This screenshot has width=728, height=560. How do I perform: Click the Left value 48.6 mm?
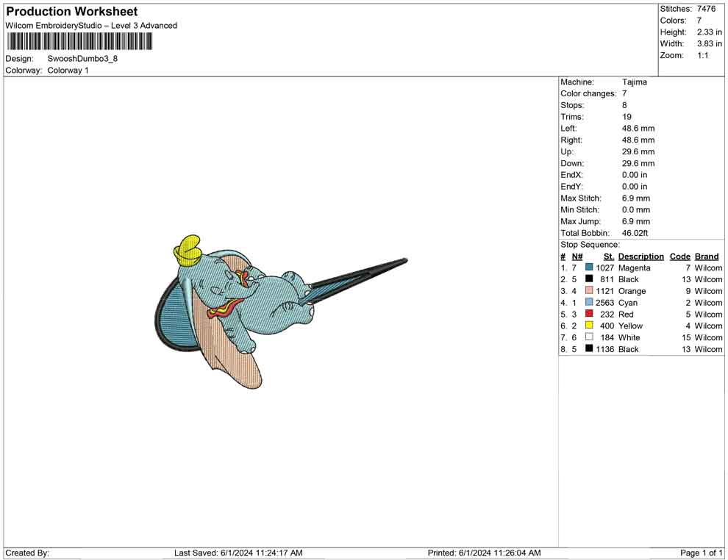coord(638,129)
